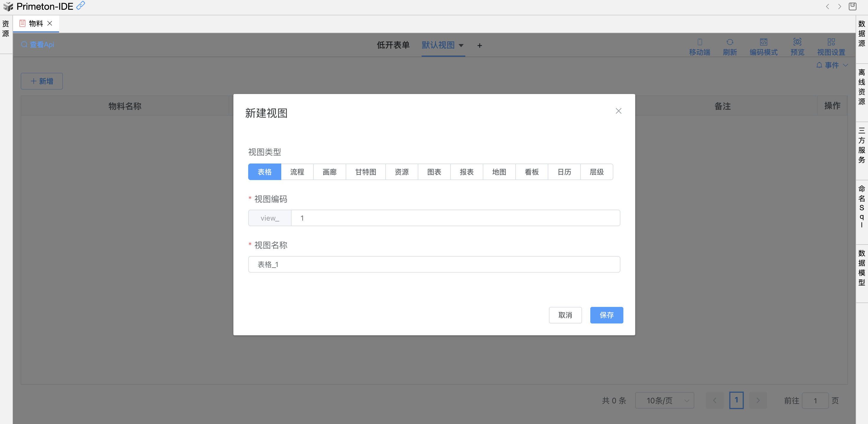This screenshot has width=868, height=424.
Task: Select 日历 view type
Action: point(564,172)
